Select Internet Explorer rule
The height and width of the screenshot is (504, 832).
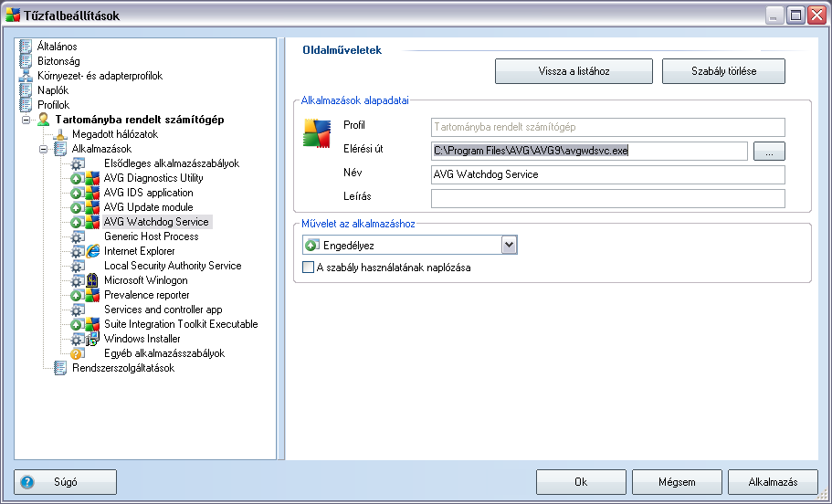pyautogui.click(x=139, y=251)
